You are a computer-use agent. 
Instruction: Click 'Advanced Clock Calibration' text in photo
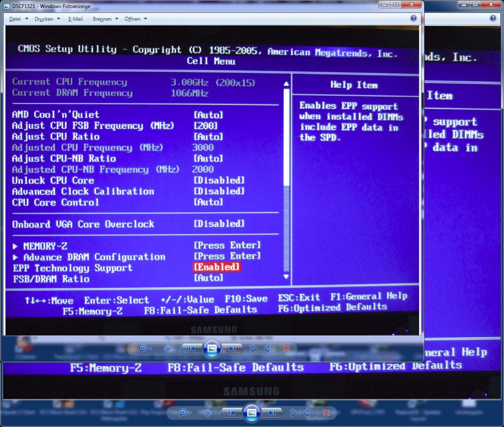tap(83, 191)
